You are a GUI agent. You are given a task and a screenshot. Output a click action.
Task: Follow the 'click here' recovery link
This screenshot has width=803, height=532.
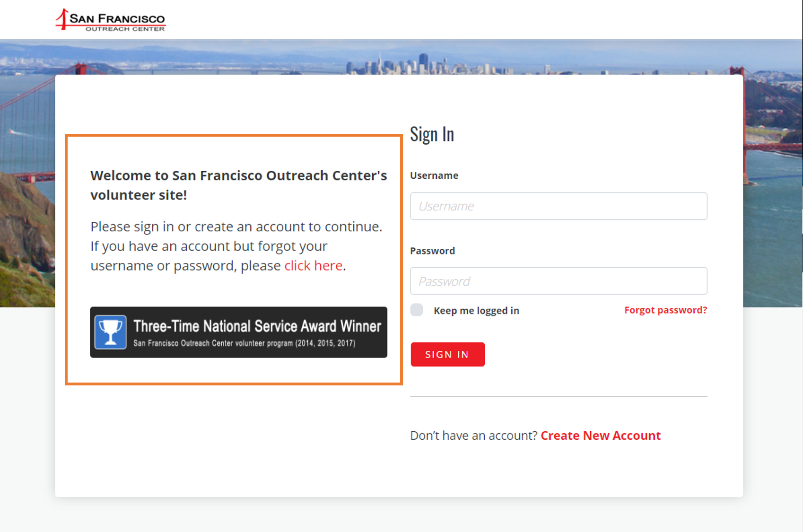313,265
